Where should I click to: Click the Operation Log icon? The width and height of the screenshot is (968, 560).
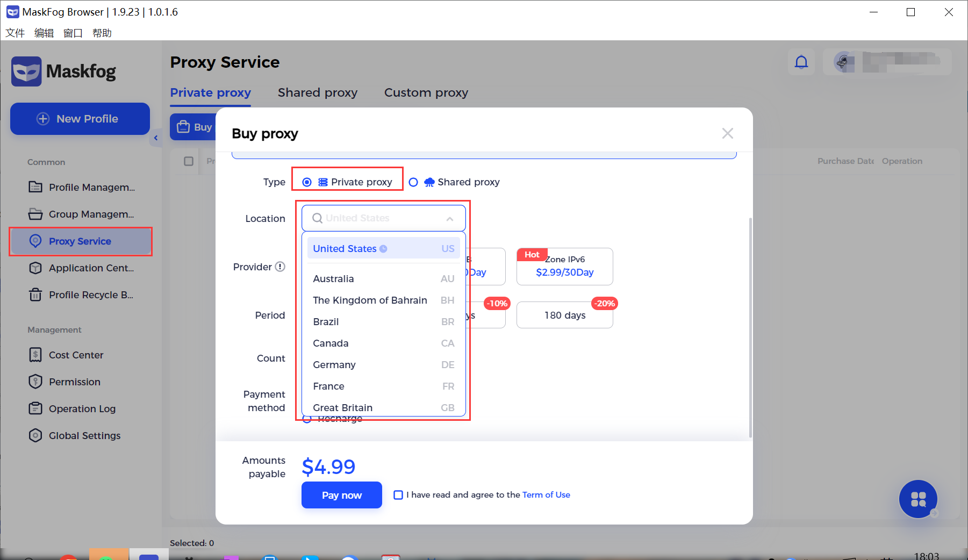click(x=35, y=408)
